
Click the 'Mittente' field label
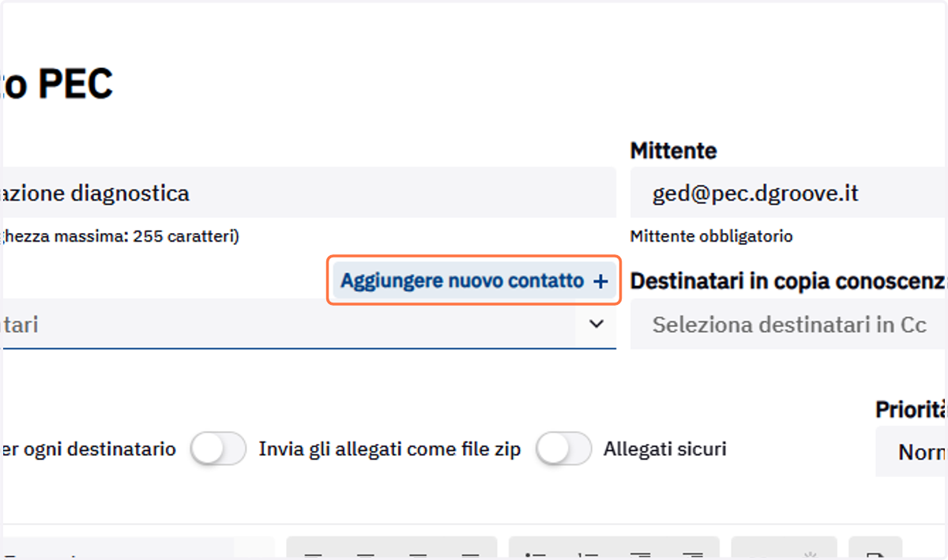pos(674,150)
